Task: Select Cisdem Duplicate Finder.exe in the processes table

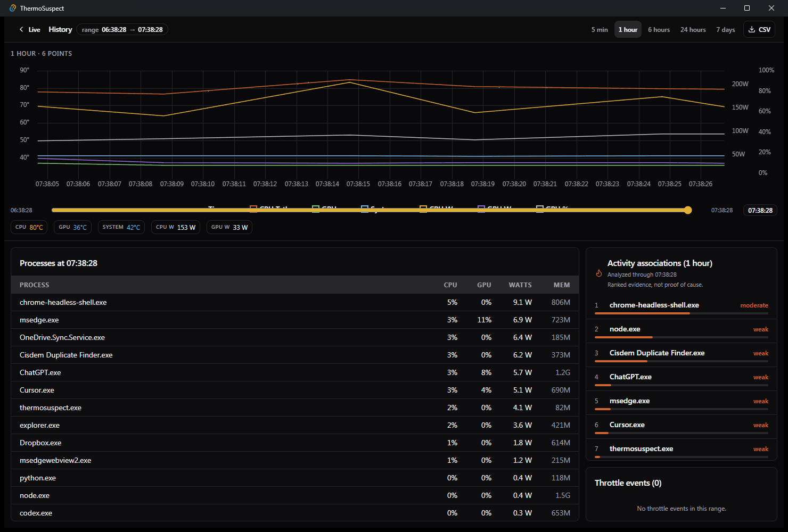Action: [x=295, y=355]
